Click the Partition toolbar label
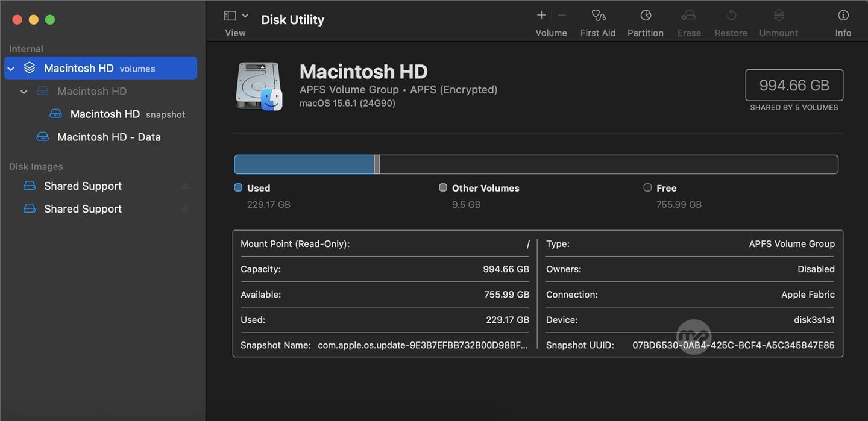 click(646, 33)
